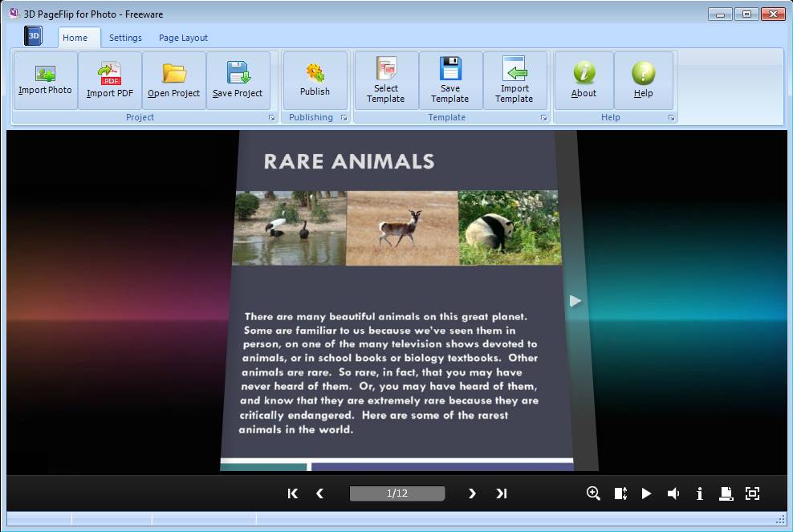Click the Save Template icon
The width and height of the screenshot is (793, 532).
(450, 70)
